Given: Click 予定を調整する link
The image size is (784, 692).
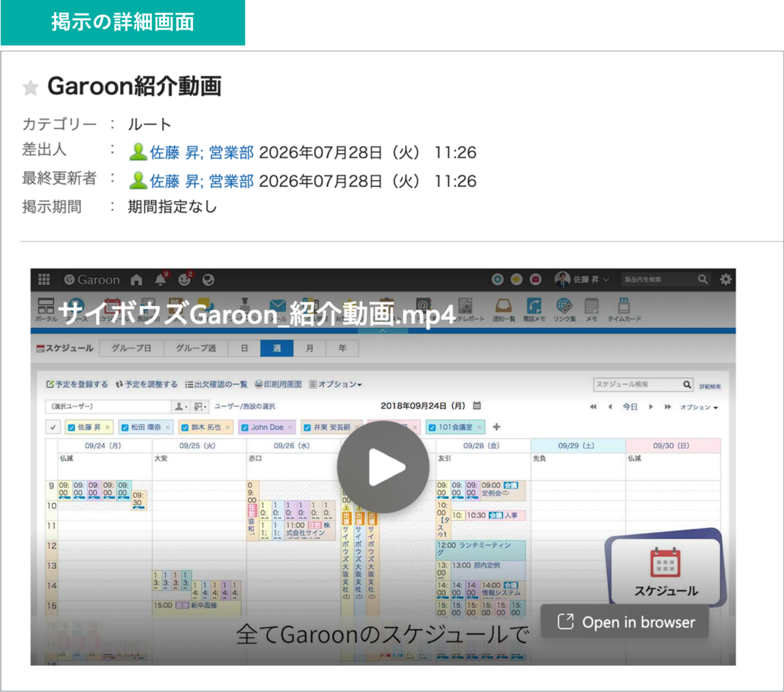Looking at the screenshot, I should point(147,384).
